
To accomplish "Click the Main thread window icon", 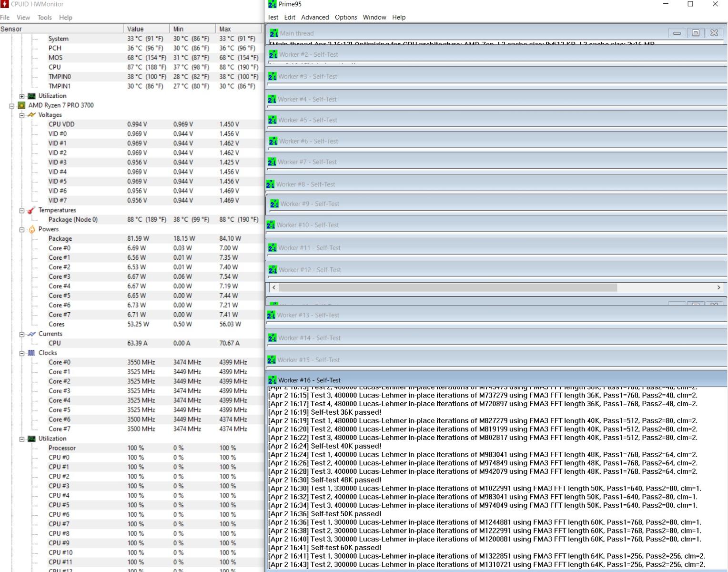I will 274,33.
